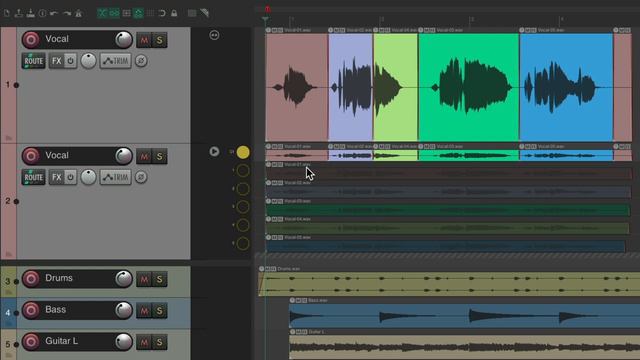Mute the Guitar L track
Viewport: 640px width, 360px height.
click(144, 342)
